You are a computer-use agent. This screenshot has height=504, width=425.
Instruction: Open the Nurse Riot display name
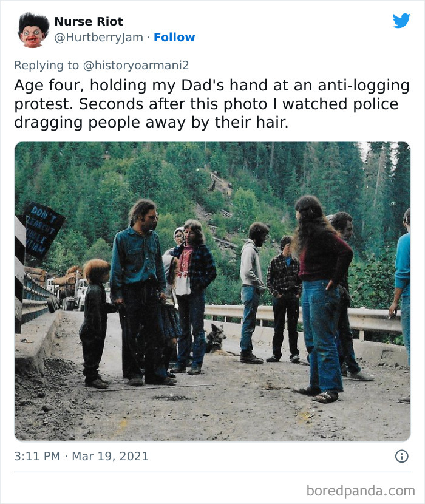coord(89,21)
